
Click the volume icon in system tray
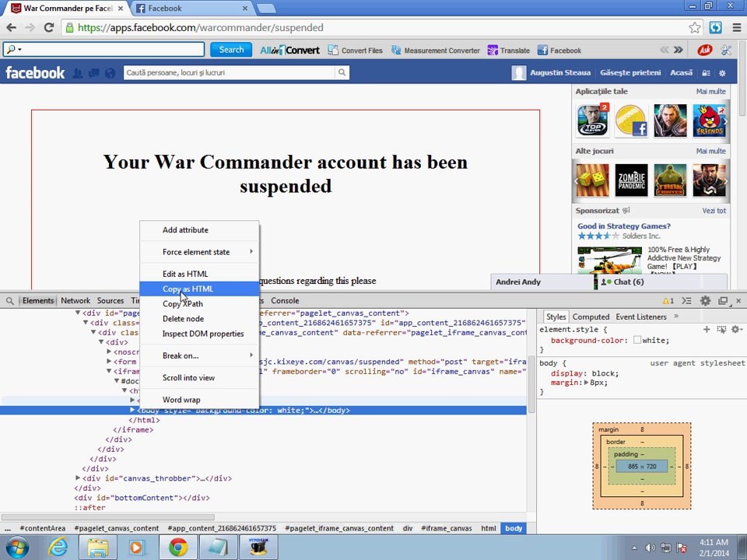pos(649,548)
